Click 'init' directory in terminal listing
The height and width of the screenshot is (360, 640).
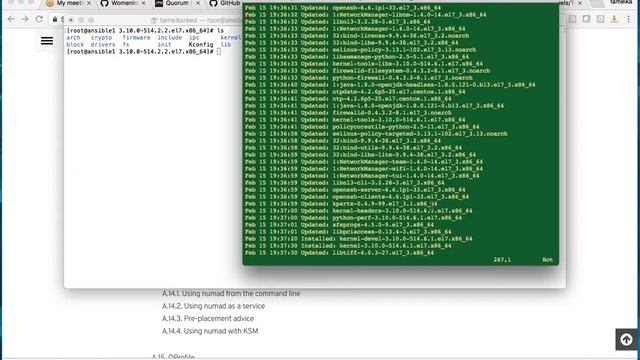point(164,44)
